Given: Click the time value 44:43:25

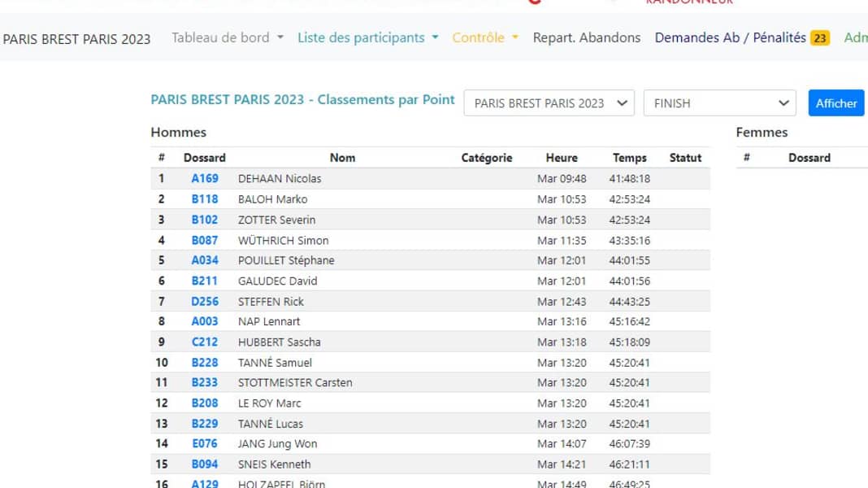Looking at the screenshot, I should 629,301.
